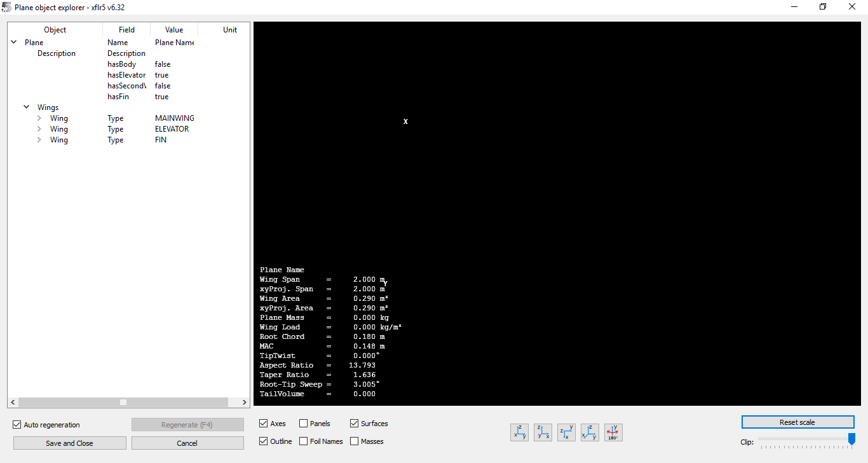
Task: Adjust the Clip slider handle
Action: click(851, 439)
